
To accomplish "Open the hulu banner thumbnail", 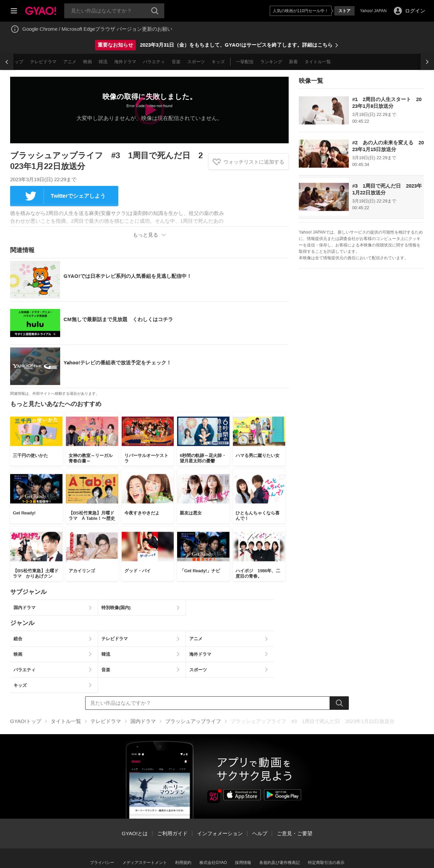I will (x=35, y=323).
